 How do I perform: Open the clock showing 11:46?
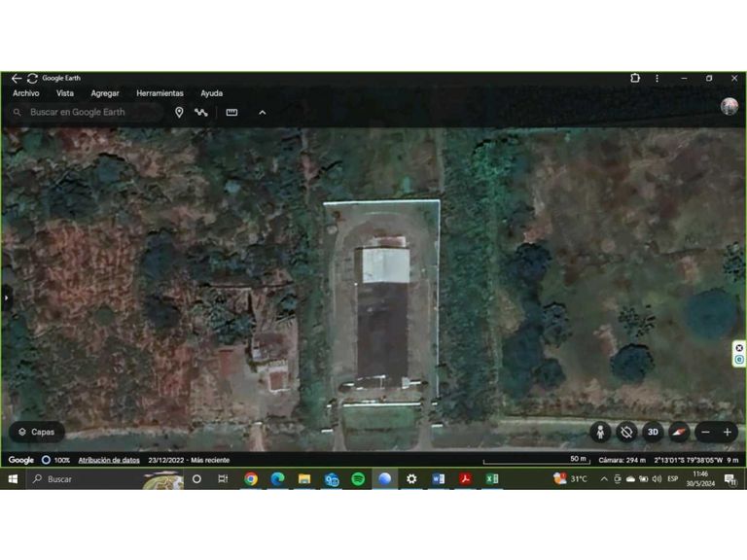coord(700,478)
